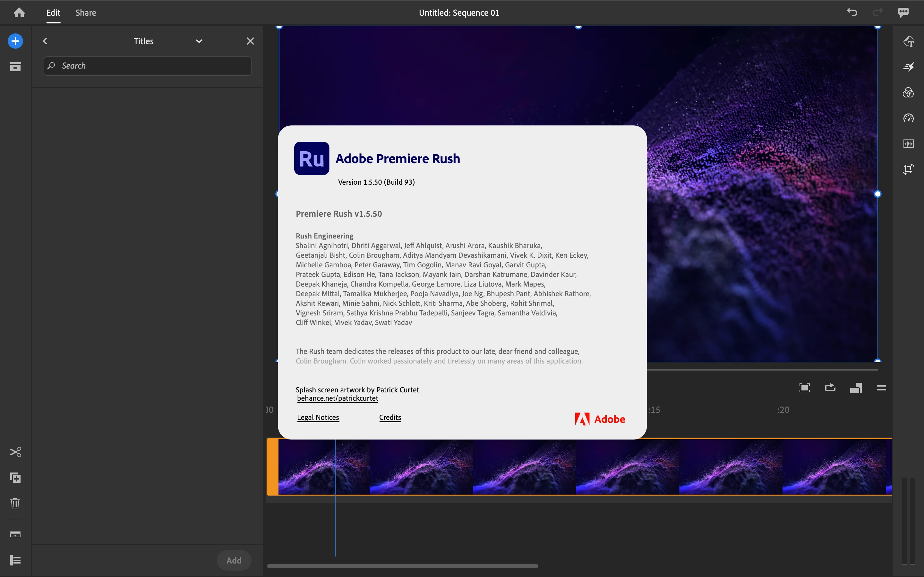Toggle loop playback
The image size is (924, 577).
pos(830,388)
